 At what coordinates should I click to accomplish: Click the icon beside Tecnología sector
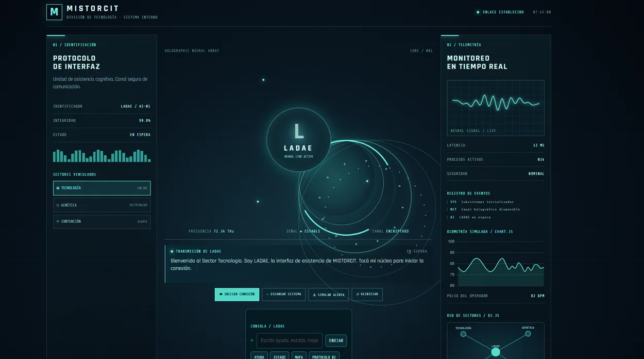pos(58,188)
